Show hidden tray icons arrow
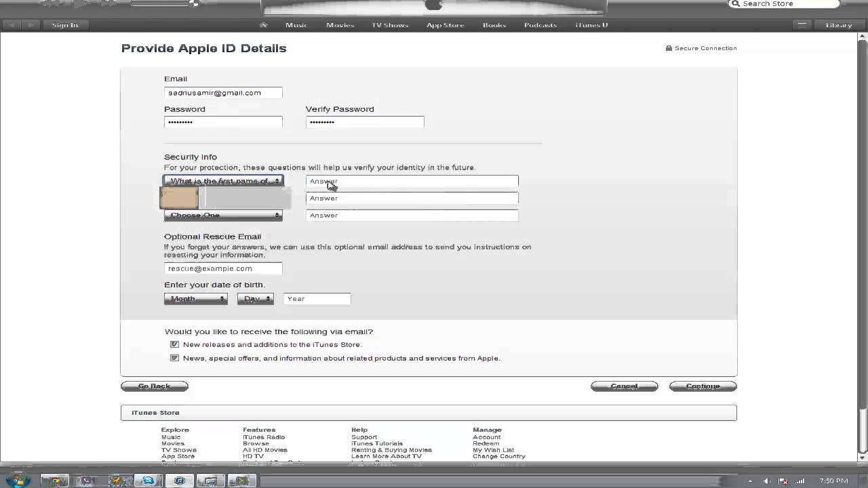 [x=750, y=481]
